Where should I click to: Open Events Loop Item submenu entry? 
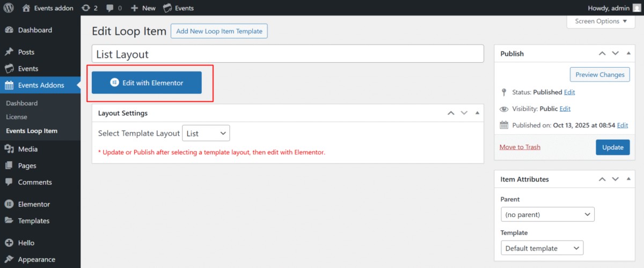pos(32,131)
